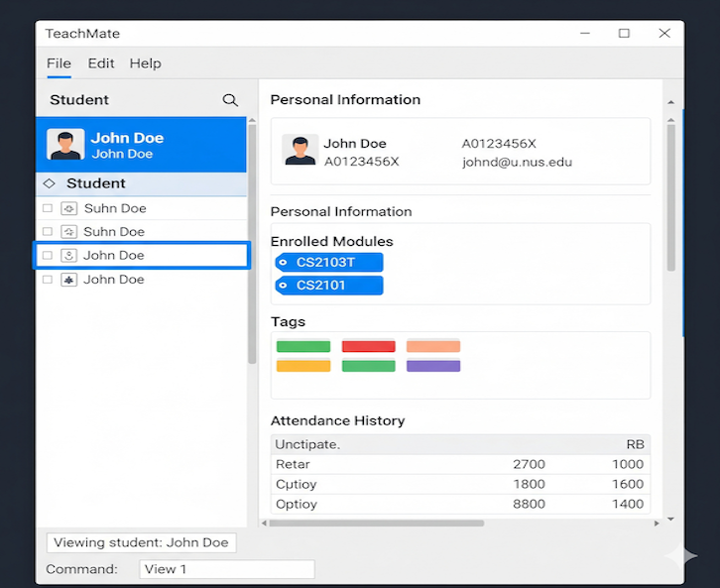
Task: Collapse the Student group using its diamond marker
Action: 50,183
